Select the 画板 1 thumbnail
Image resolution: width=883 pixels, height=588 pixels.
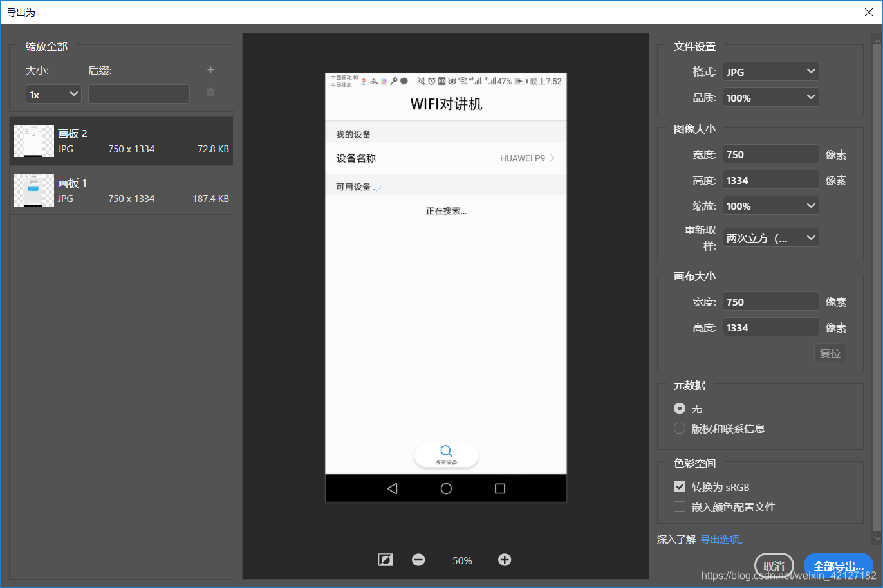click(x=33, y=190)
